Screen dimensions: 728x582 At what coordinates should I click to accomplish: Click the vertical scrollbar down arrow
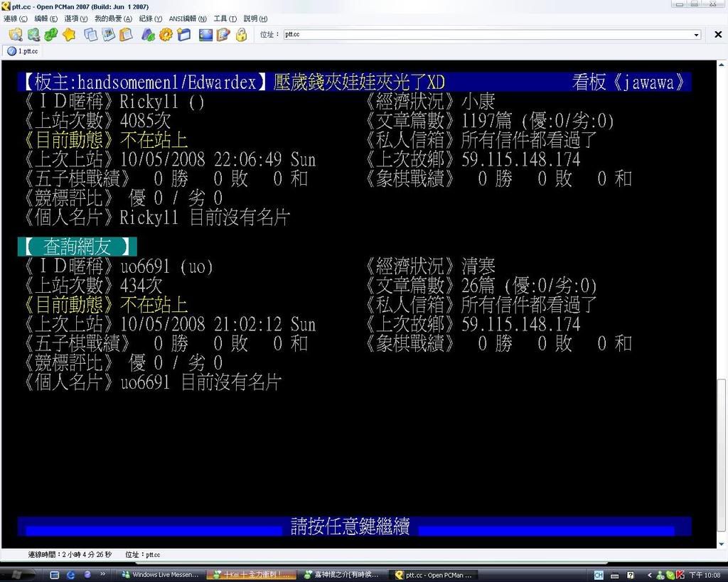click(x=722, y=544)
